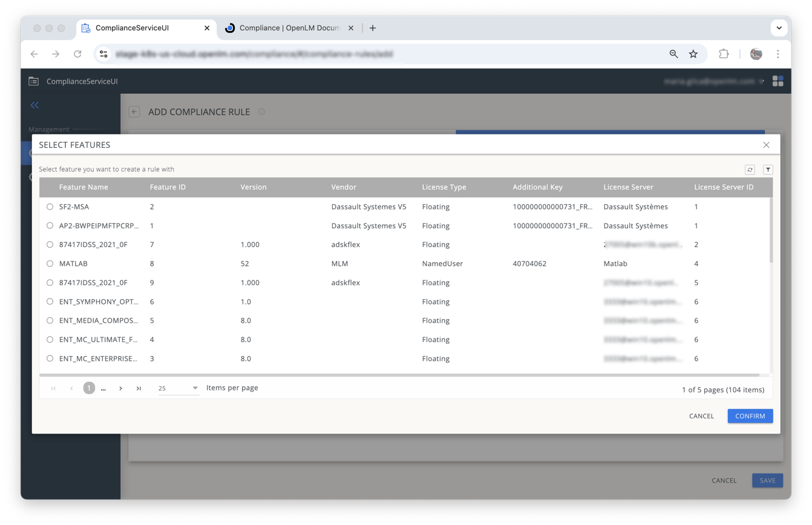
Task: Click the ComplianceServiceUI logo icon in header
Action: (x=33, y=81)
